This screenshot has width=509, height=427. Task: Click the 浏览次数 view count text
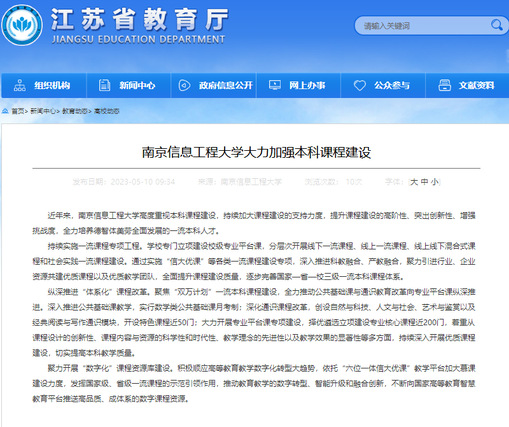tap(333, 182)
